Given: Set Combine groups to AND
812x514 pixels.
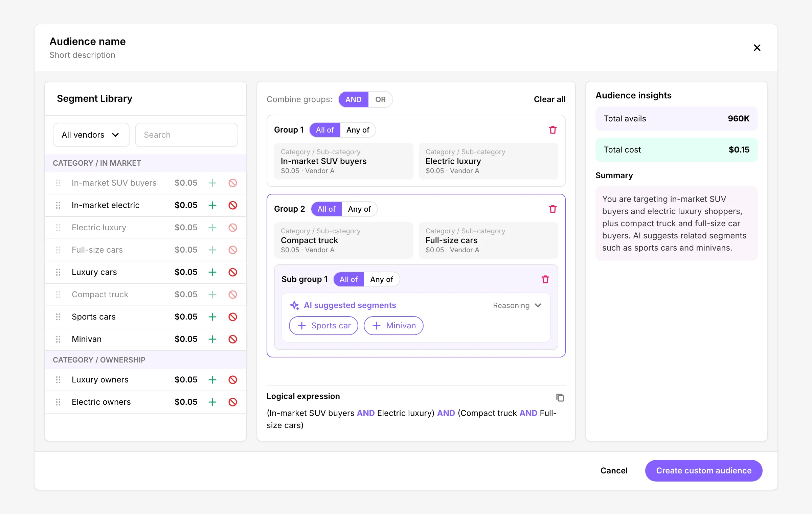Looking at the screenshot, I should click(354, 99).
